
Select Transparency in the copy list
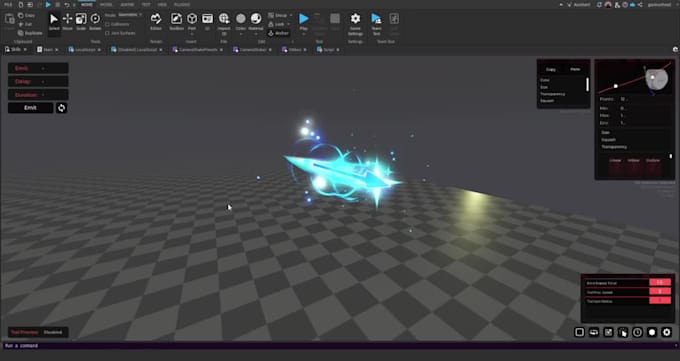click(x=552, y=94)
